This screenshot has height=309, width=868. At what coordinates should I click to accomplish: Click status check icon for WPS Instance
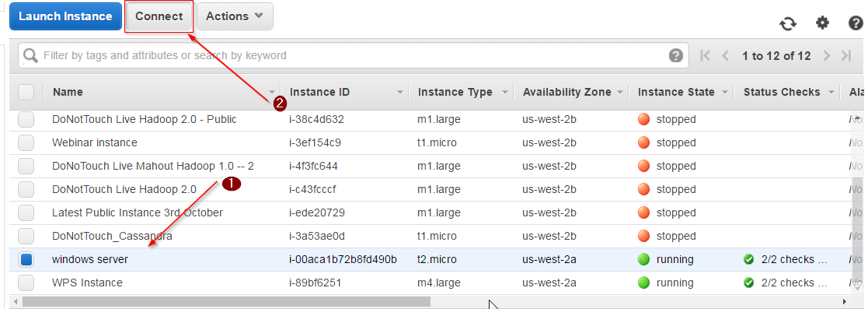pos(749,283)
